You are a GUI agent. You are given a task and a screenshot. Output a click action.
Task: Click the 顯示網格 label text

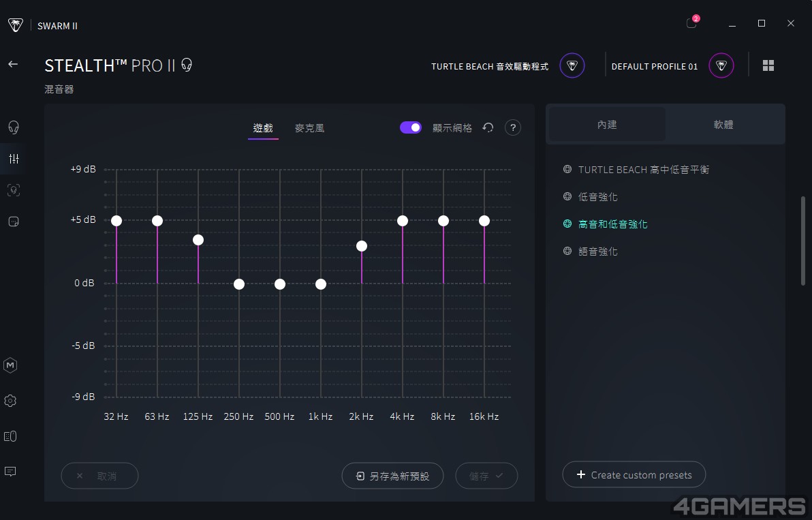452,128
